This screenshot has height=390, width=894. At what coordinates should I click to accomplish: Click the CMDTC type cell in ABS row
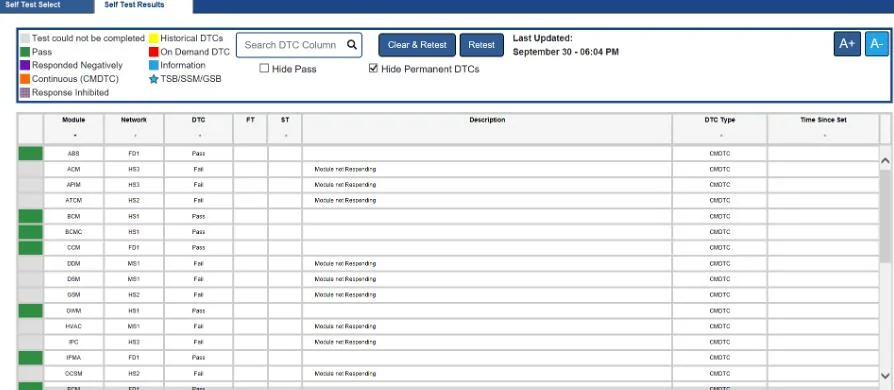click(720, 153)
